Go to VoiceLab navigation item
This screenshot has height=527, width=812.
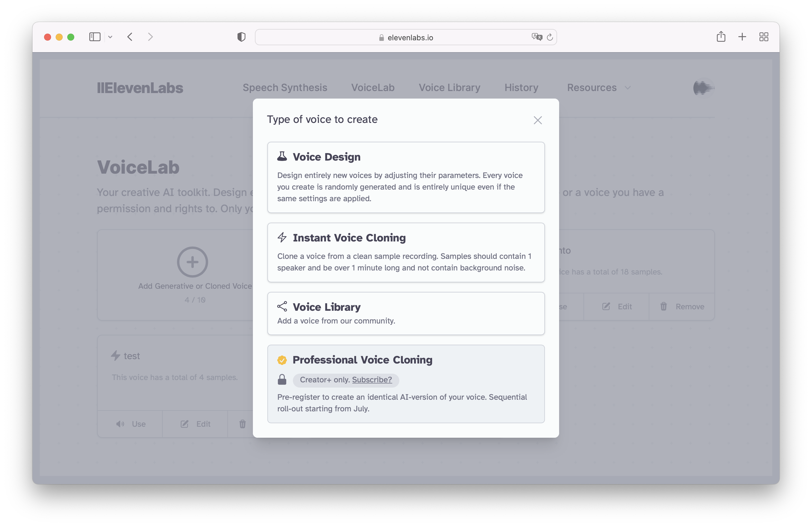[373, 88]
